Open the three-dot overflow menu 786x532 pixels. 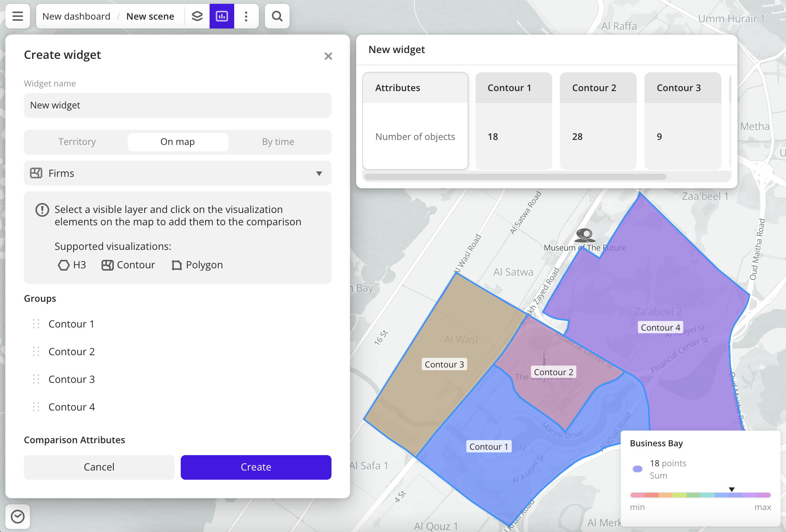click(246, 16)
